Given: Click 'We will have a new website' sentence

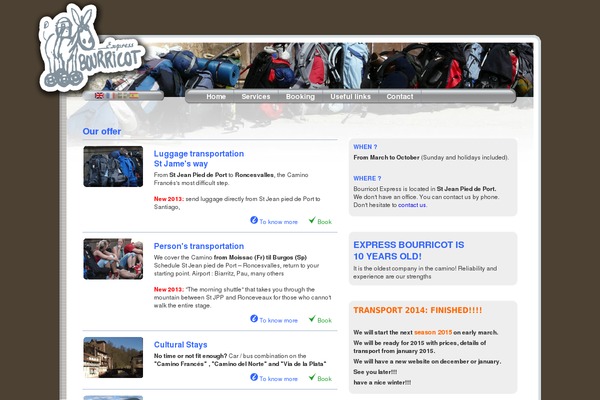Looking at the screenshot, I should 427,361.
